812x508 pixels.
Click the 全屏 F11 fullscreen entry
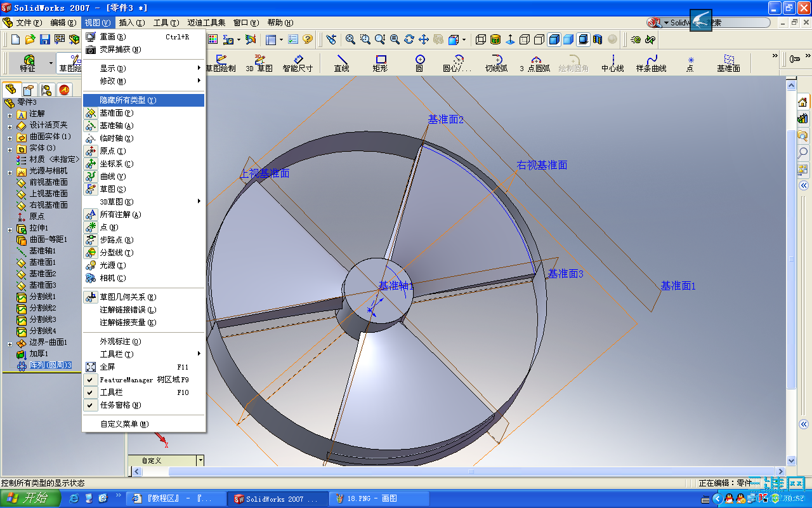tap(143, 367)
